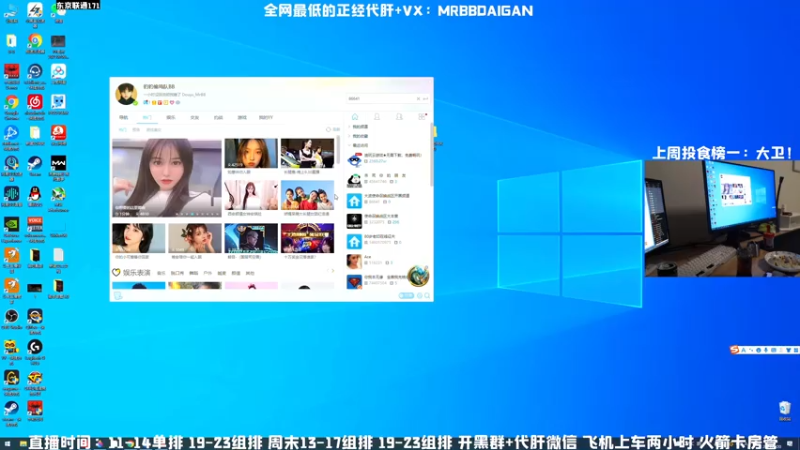
Task: Click the Sogou input method S logo
Action: tap(734, 349)
